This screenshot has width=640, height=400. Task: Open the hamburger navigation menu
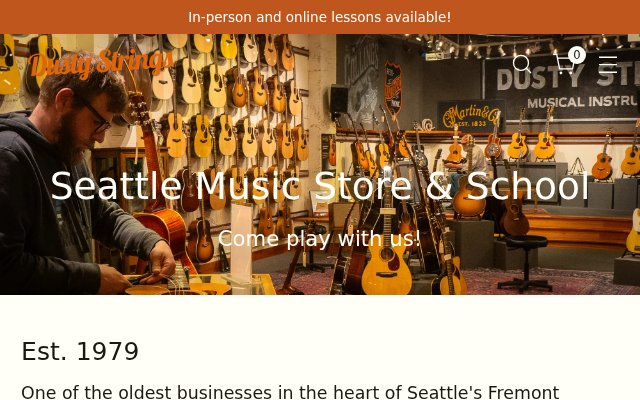(x=608, y=64)
